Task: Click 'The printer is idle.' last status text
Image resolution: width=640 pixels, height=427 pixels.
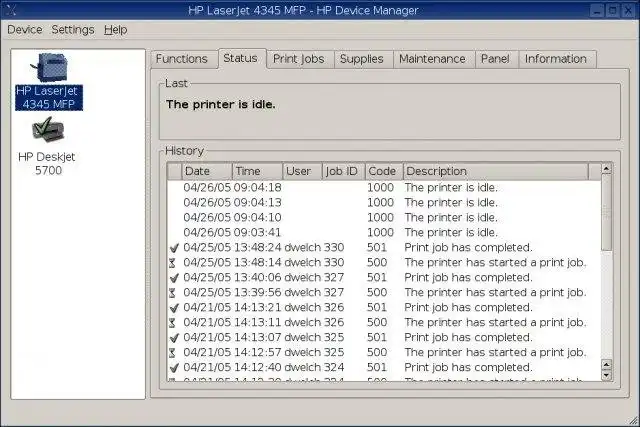Action: click(220, 105)
